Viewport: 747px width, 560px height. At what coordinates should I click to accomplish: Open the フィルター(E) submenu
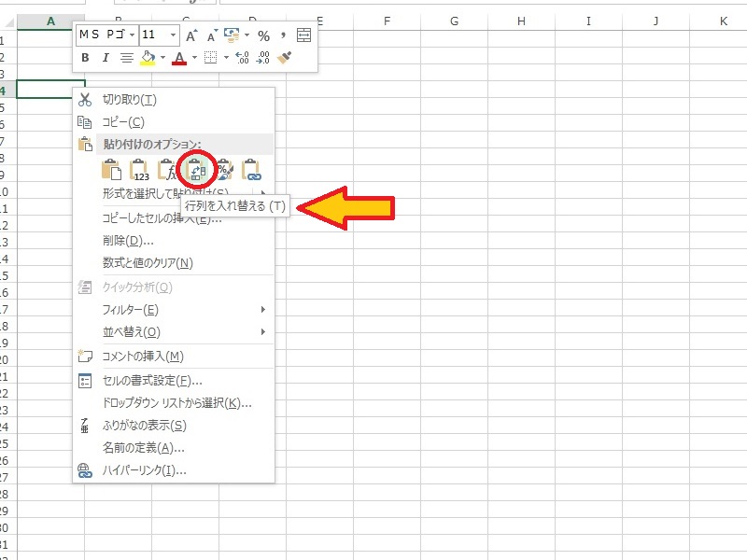point(131,309)
